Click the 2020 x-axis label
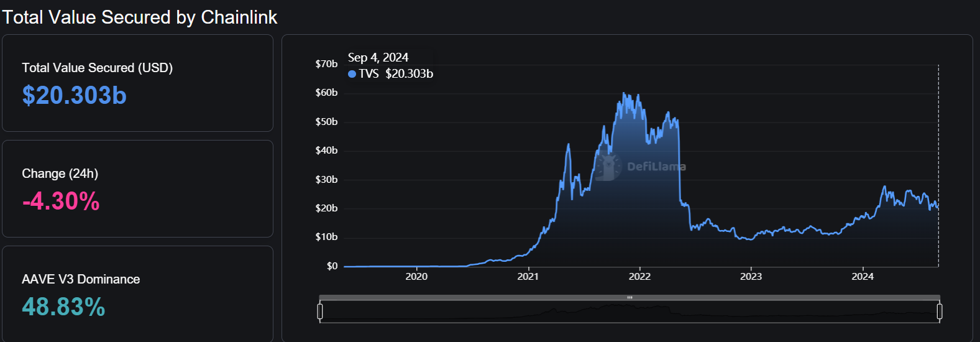 click(x=416, y=277)
